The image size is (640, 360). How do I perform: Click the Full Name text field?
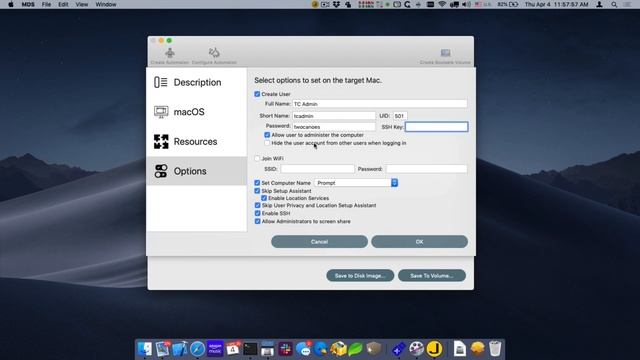tap(380, 104)
